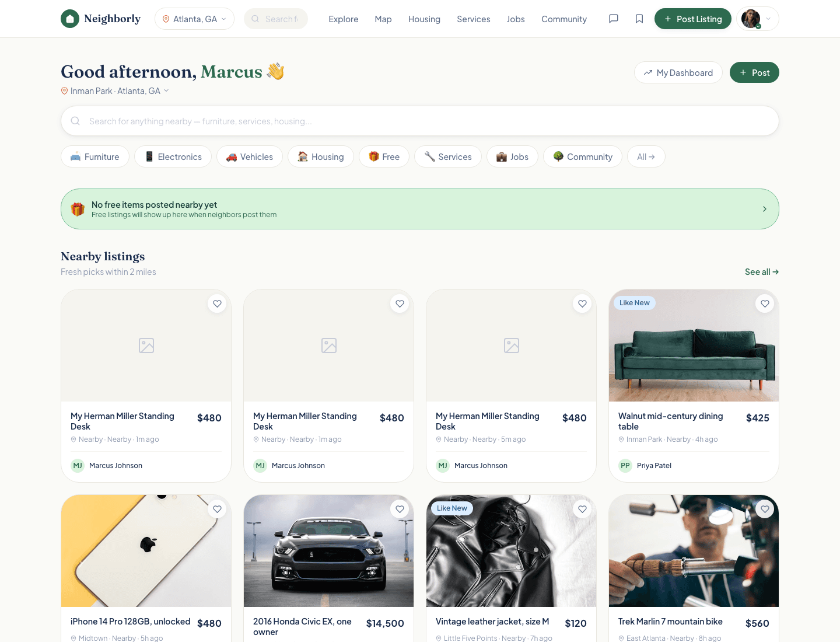This screenshot has width=840, height=642.
Task: Click the Neighborly home logo
Action: click(100, 19)
